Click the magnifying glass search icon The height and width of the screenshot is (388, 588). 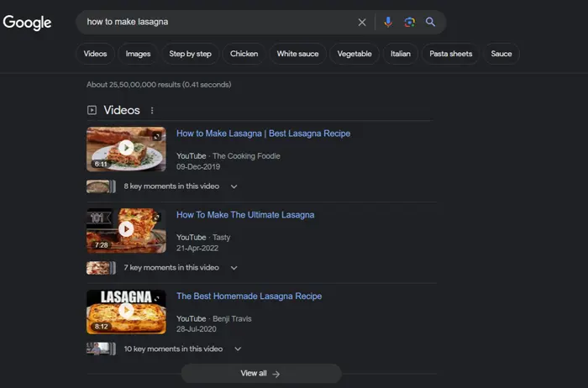pos(430,23)
